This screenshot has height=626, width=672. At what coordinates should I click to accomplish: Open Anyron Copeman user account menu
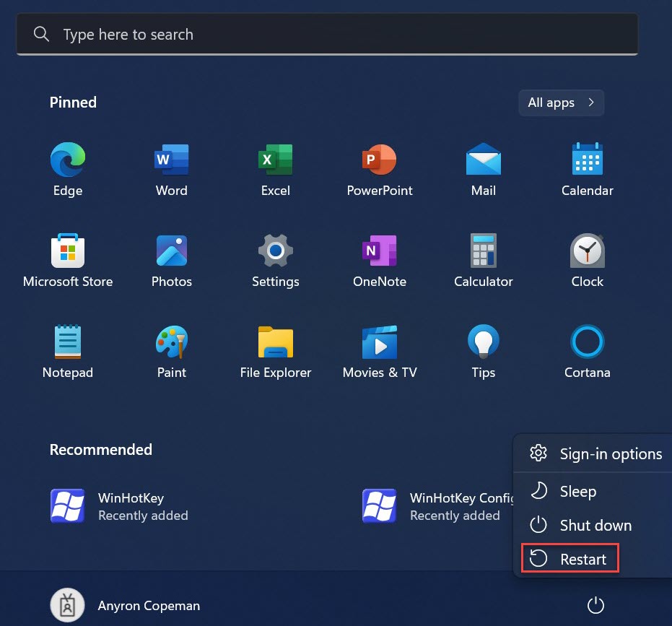(125, 605)
